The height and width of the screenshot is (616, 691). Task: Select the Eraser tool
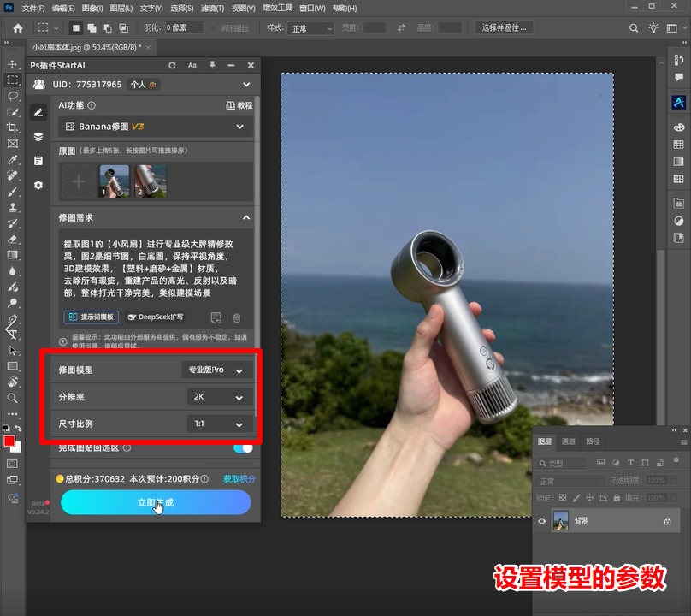(x=12, y=239)
